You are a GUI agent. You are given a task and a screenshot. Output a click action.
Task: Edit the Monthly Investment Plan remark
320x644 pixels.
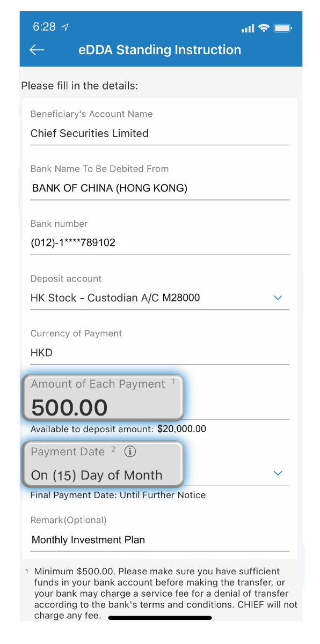pyautogui.click(x=89, y=540)
